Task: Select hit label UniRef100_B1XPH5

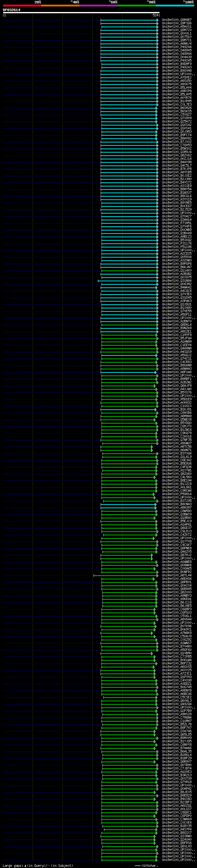Action: pos(177,101)
